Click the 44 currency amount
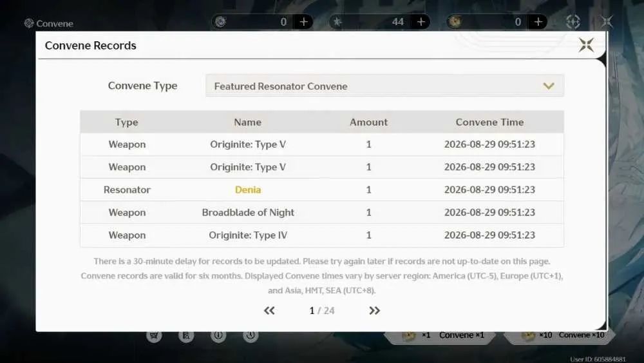 click(x=397, y=22)
